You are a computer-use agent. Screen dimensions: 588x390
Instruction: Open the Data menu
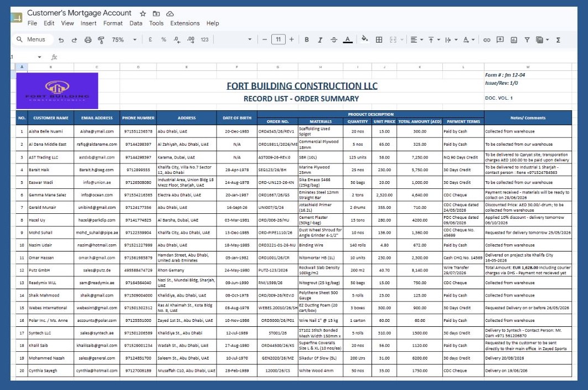click(136, 23)
